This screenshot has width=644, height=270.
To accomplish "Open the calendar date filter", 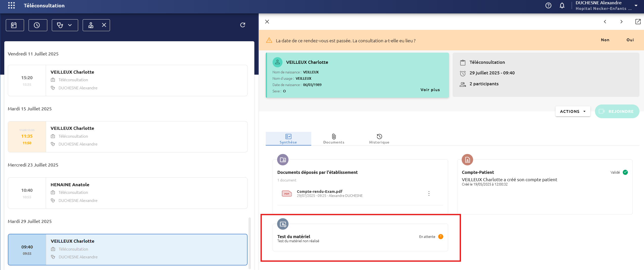I will 15,25.
